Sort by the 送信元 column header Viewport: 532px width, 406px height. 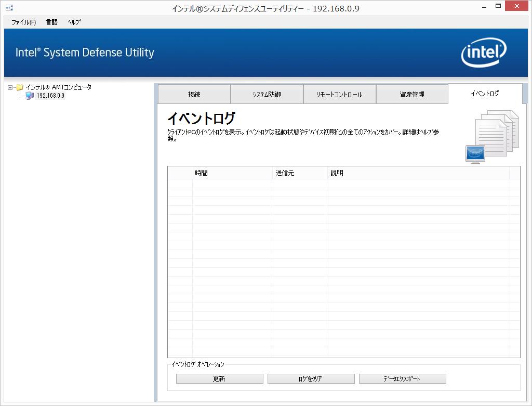coord(300,173)
